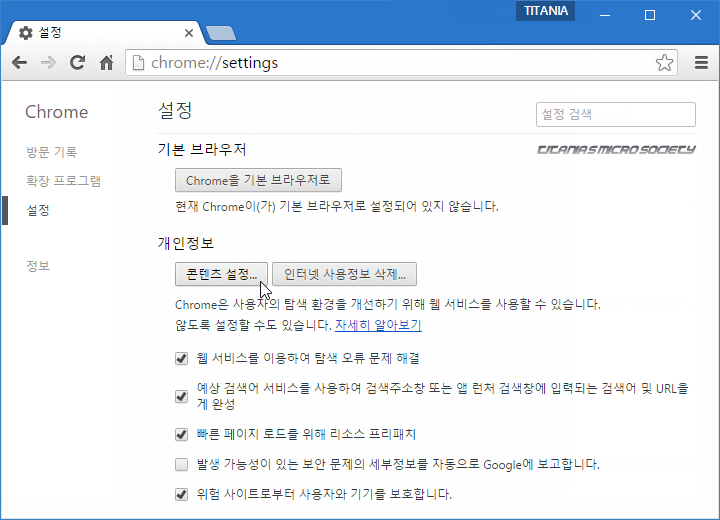Click the TITANIA profile button
This screenshot has height=520, width=720.
546,11
